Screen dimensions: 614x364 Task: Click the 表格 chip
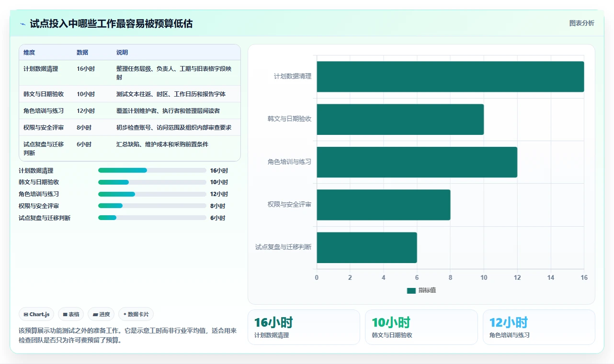[x=71, y=314]
